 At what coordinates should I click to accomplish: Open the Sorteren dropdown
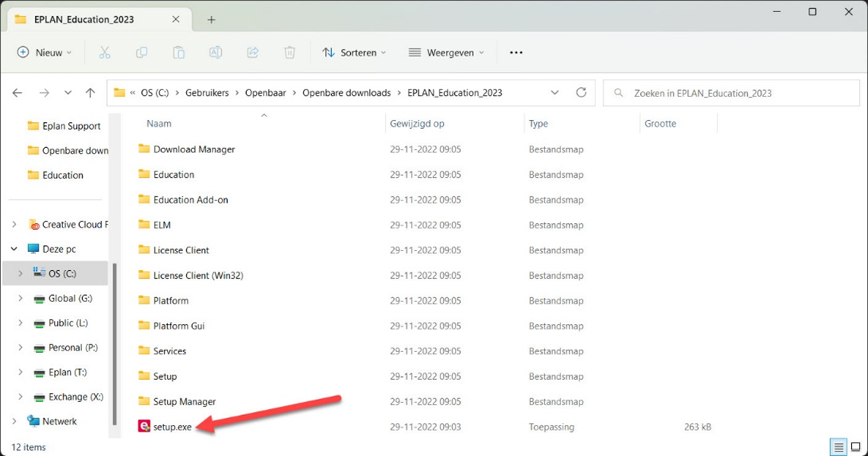pyautogui.click(x=355, y=52)
